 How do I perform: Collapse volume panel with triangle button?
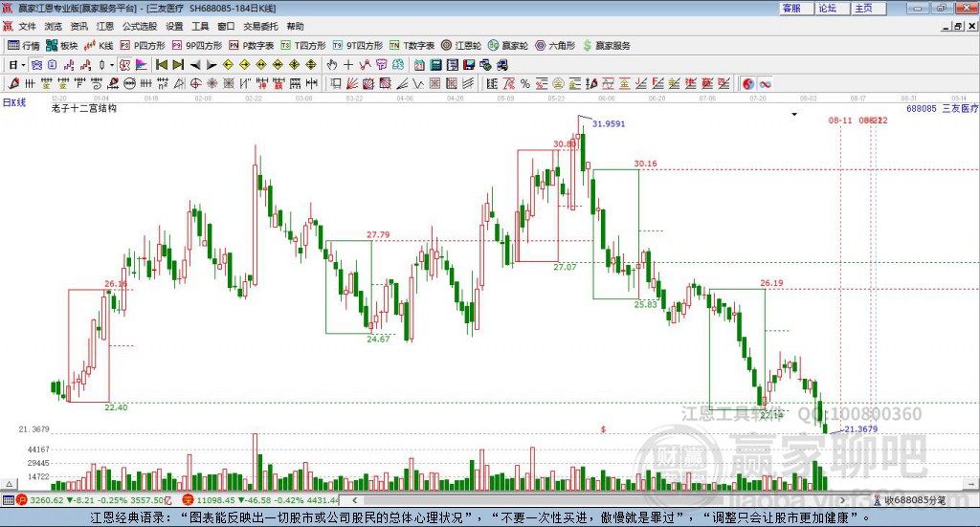9,484
